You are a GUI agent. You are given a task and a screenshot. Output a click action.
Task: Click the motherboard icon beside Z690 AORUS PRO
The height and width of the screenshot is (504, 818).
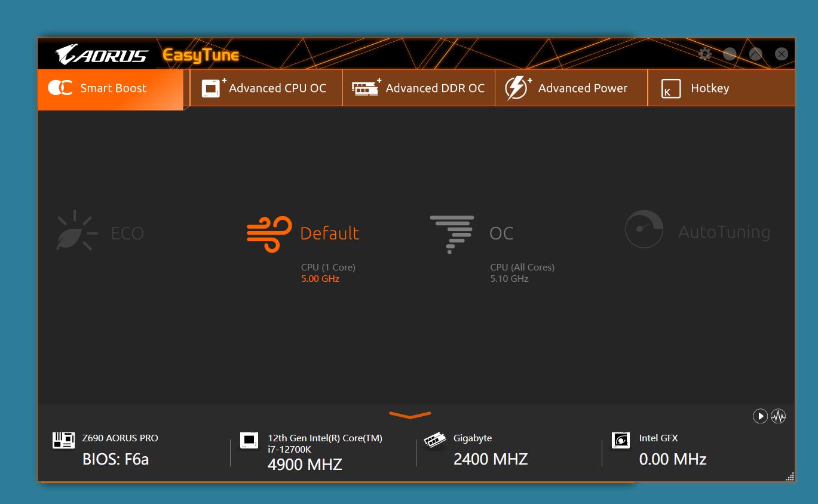[x=64, y=441]
